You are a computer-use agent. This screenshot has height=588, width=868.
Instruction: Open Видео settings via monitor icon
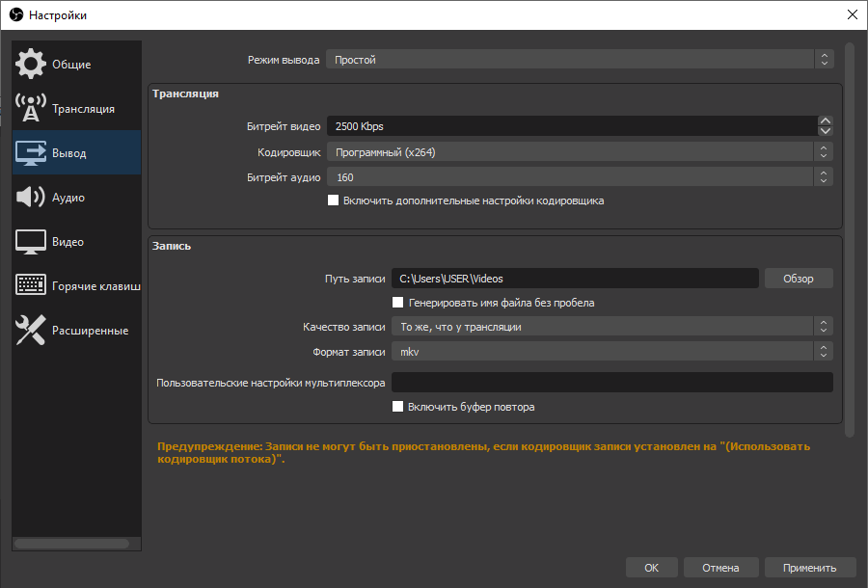pos(31,242)
